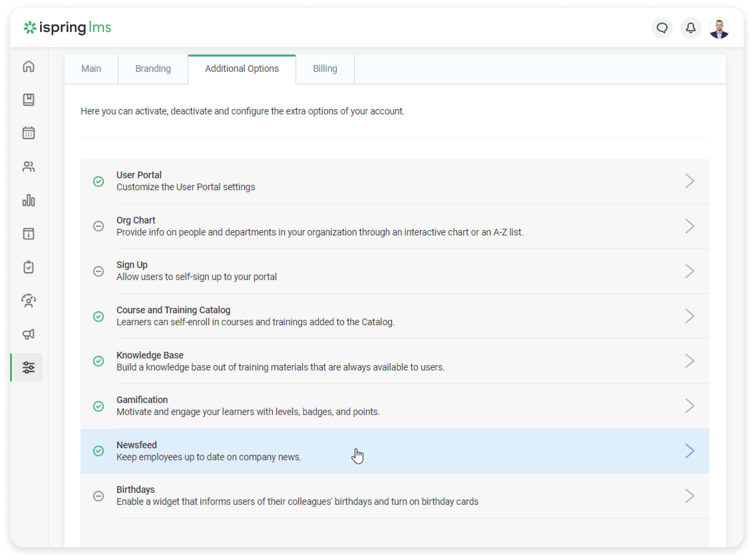Toggle the Sign Up disabled status icon

98,271
